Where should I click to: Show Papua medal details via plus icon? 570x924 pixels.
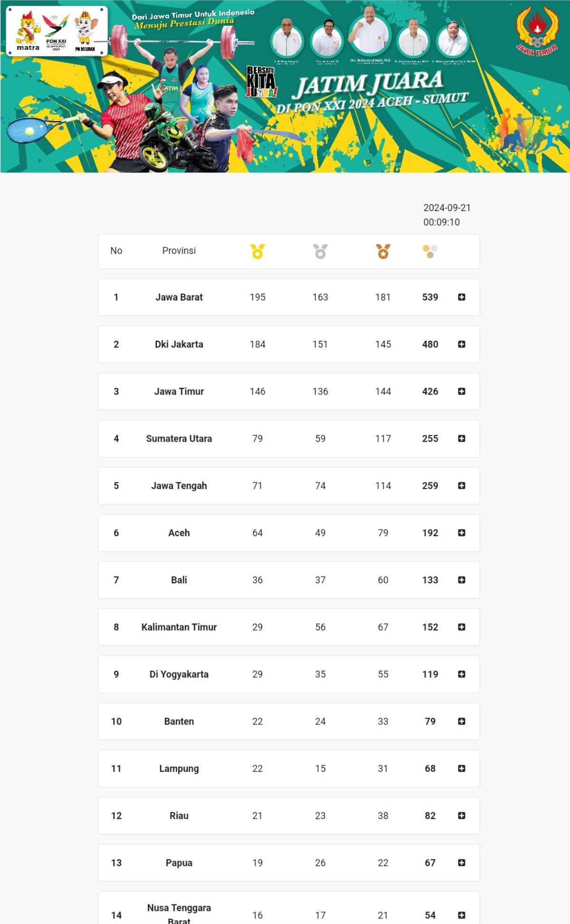[461, 863]
